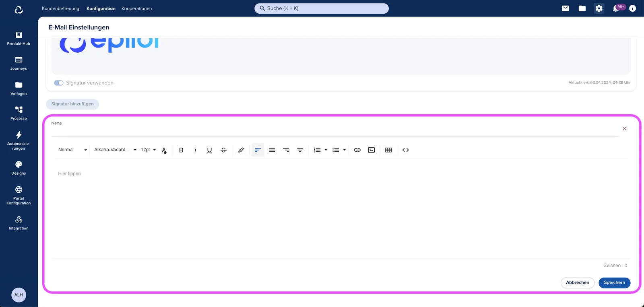Open the mail icon in the top bar
Image resolution: width=644 pixels, height=307 pixels.
566,8
